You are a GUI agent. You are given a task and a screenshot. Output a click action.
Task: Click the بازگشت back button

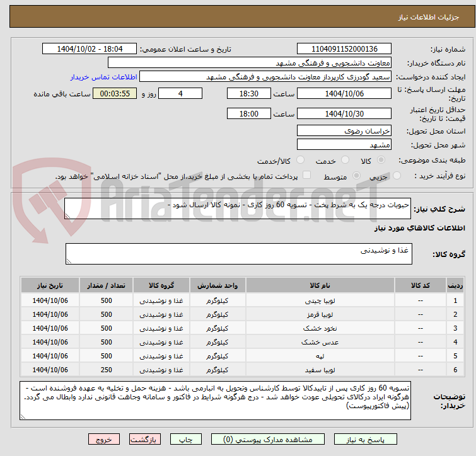[145, 440]
